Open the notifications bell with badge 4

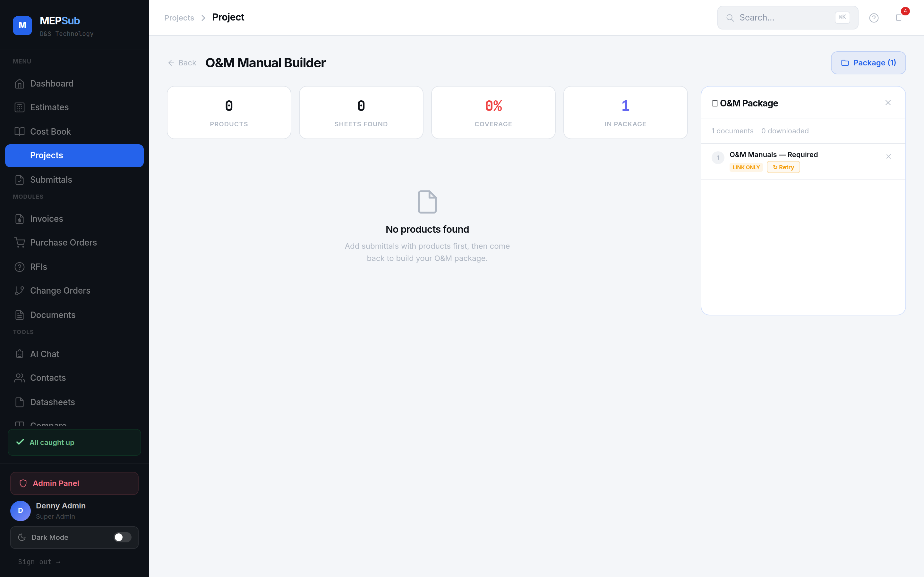[900, 18]
